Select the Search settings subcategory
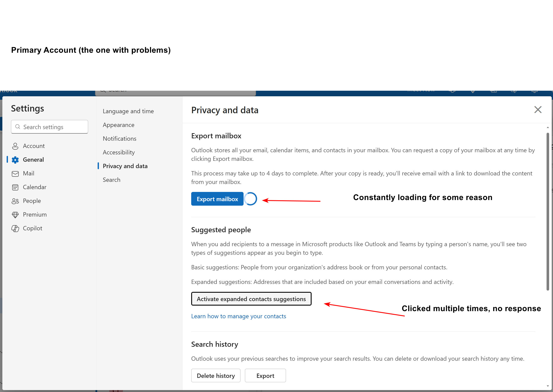This screenshot has height=392, width=553. (111, 180)
